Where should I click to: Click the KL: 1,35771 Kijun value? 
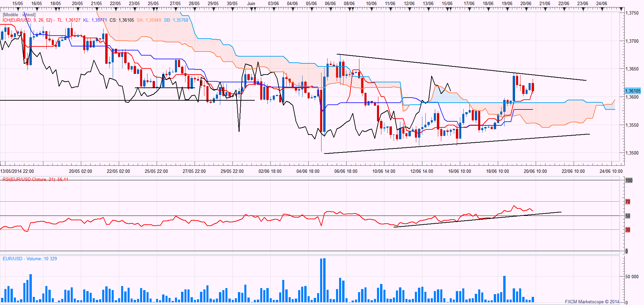click(95, 20)
